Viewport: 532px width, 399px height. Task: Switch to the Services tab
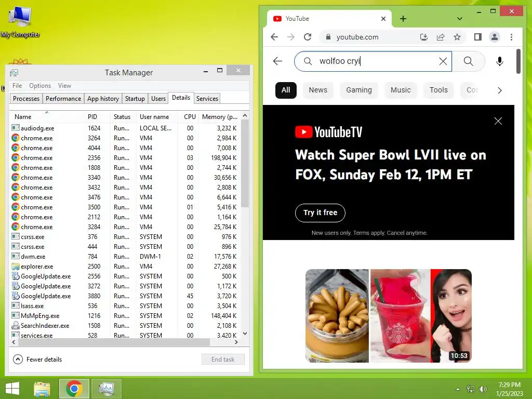click(x=207, y=99)
